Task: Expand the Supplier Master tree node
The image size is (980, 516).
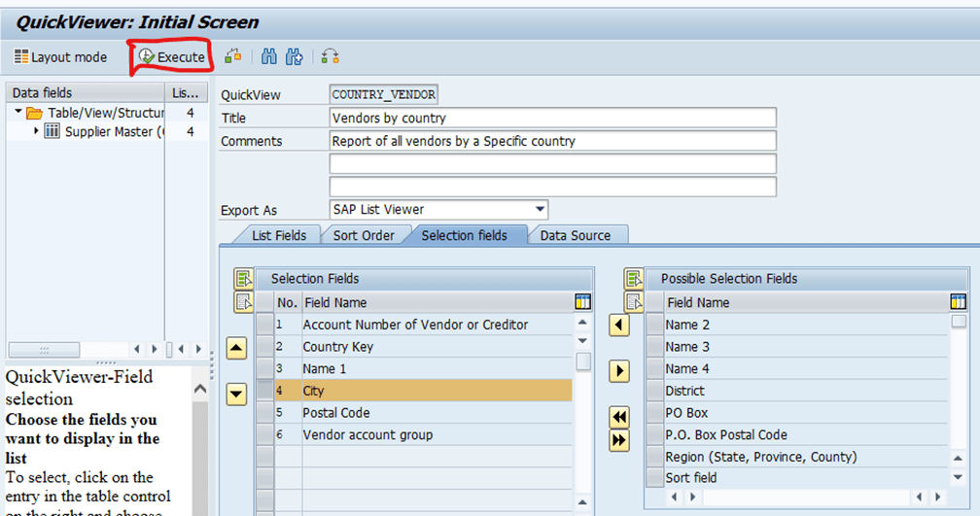Action: (x=36, y=131)
